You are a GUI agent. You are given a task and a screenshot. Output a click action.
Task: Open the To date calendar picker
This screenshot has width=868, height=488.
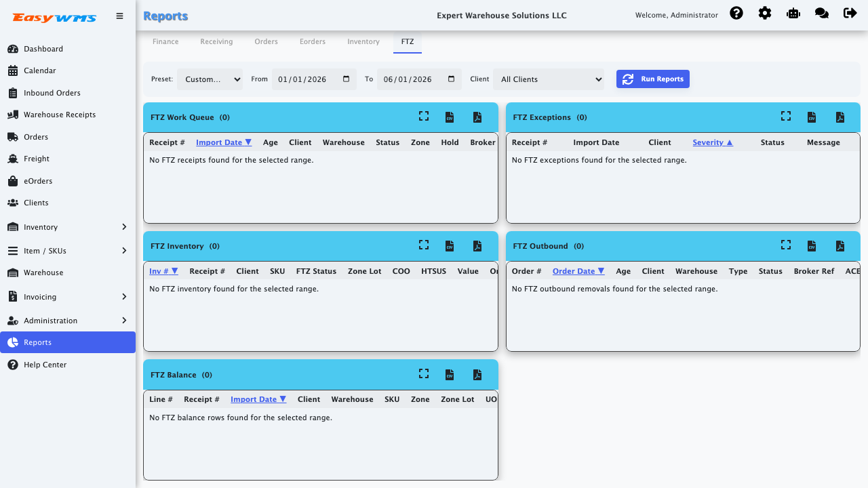coord(452,79)
